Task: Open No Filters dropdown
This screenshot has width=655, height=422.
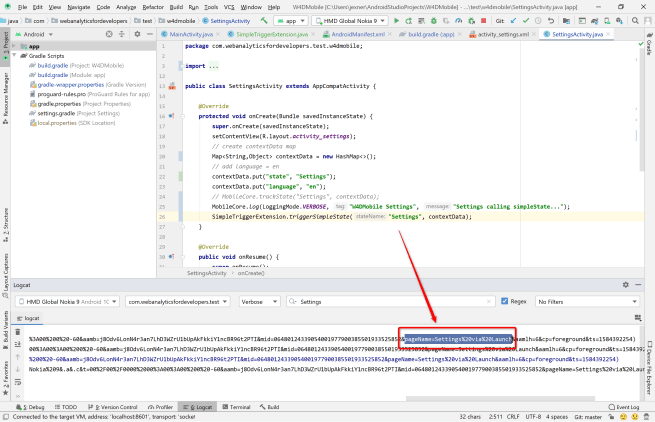Action: point(585,300)
